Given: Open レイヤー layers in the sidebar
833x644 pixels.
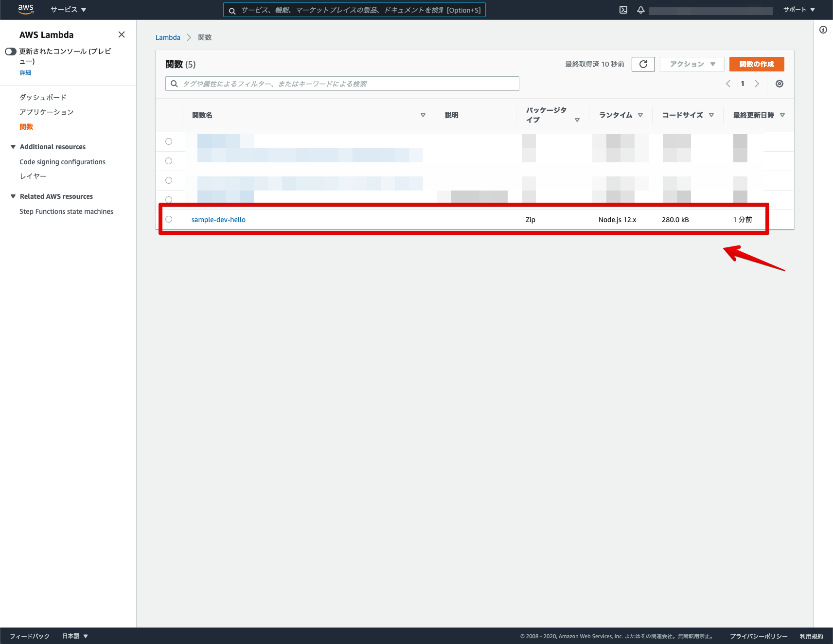Looking at the screenshot, I should 33,176.
